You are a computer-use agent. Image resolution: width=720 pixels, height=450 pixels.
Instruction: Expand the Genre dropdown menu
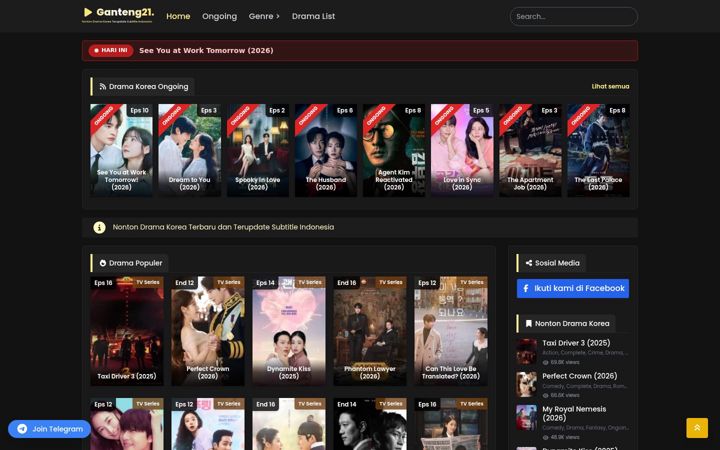coord(264,16)
